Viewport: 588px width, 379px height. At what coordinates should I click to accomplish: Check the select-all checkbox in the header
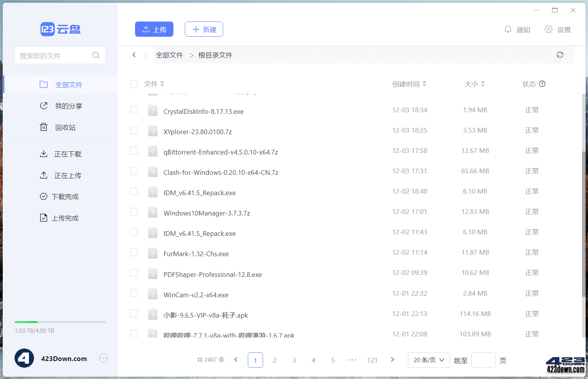[134, 84]
